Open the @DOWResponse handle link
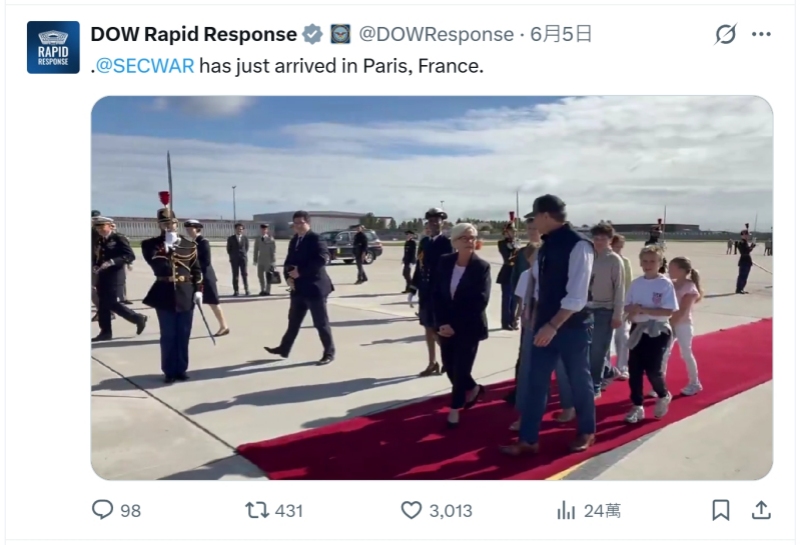 pos(436,34)
